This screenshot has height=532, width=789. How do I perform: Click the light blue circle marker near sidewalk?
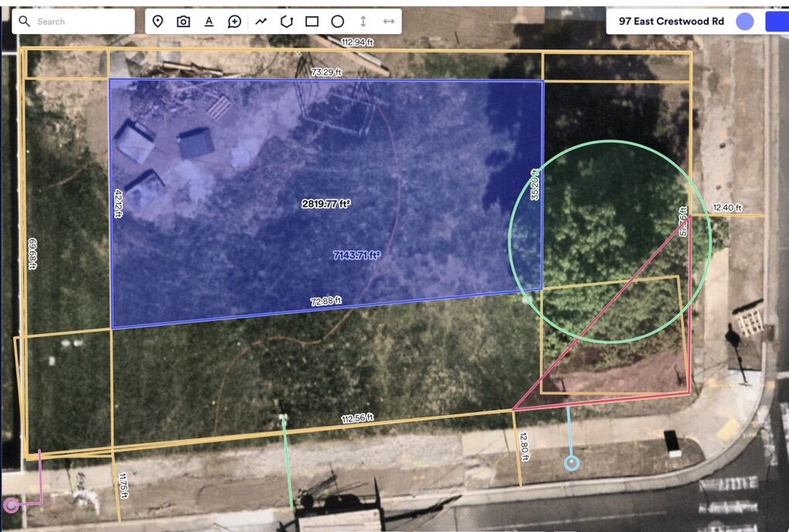572,463
